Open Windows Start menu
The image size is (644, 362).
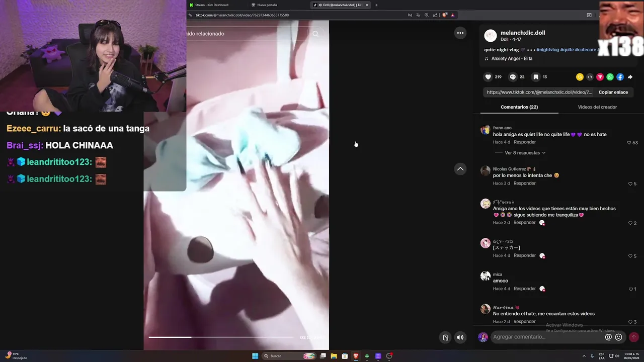255,356
